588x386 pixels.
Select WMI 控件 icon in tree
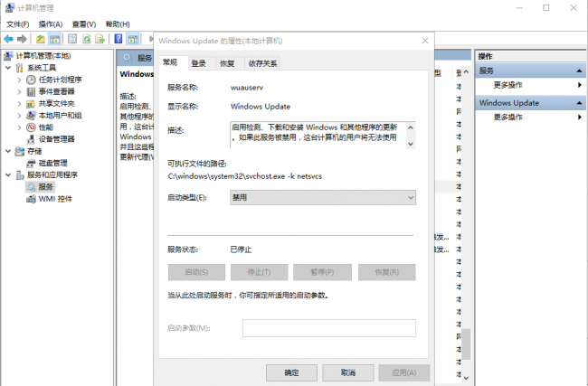(x=31, y=199)
